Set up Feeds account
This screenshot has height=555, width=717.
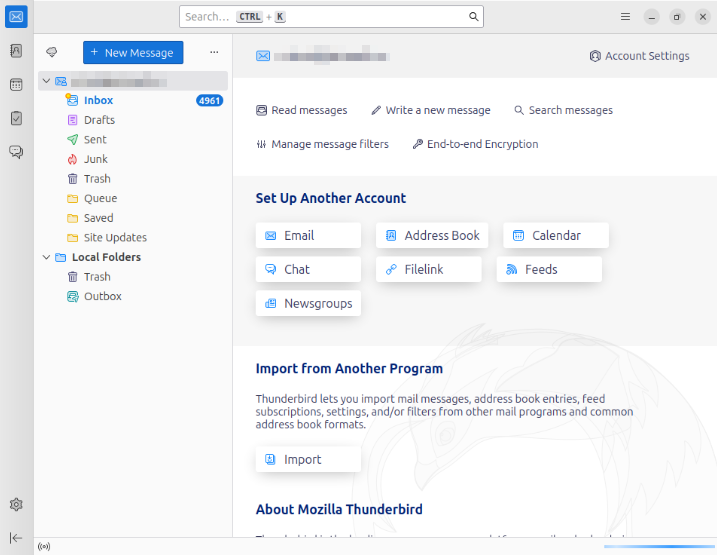(549, 270)
